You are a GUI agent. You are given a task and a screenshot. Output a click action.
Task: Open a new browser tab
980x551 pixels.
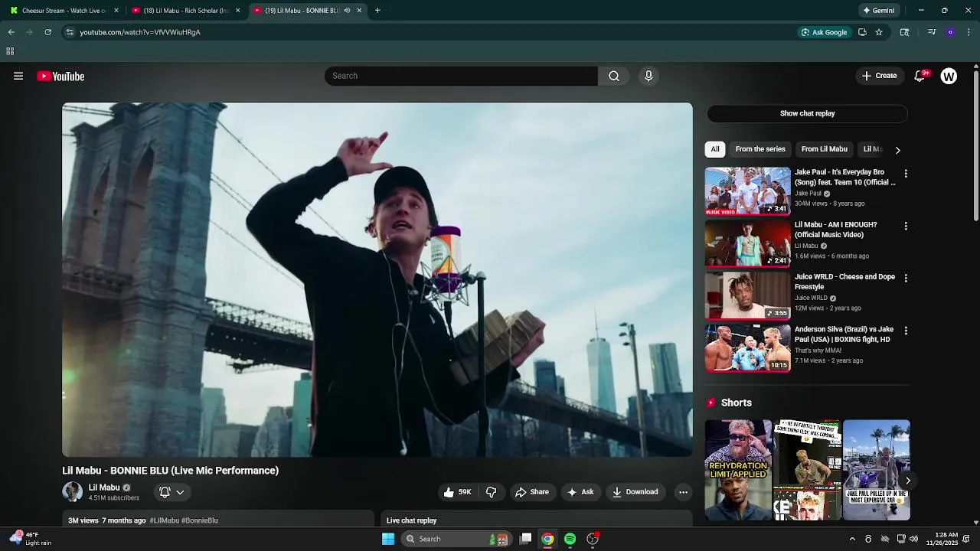click(x=377, y=11)
